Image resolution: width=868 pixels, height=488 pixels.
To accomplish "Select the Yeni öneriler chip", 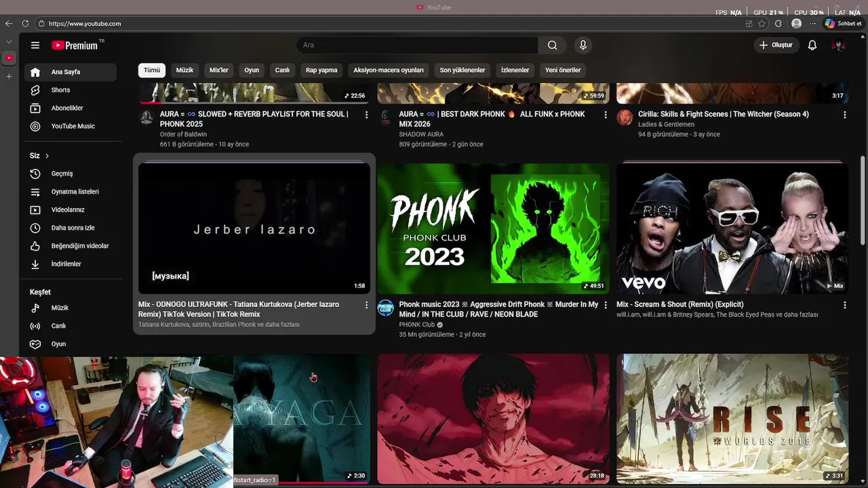I will point(563,70).
